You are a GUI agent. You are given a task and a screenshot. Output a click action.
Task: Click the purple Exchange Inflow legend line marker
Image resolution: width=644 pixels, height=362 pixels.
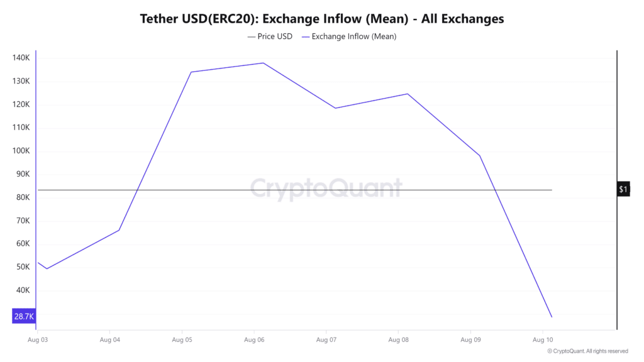click(306, 37)
